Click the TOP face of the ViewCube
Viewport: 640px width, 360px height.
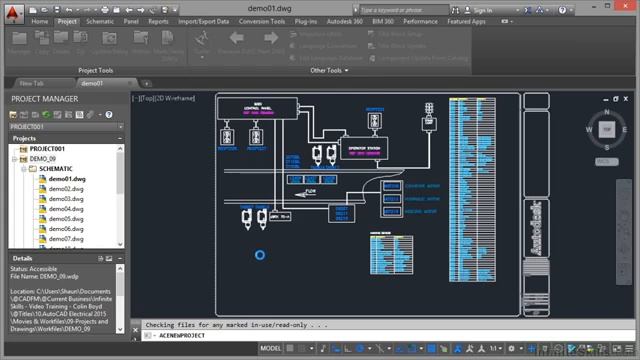(x=607, y=130)
